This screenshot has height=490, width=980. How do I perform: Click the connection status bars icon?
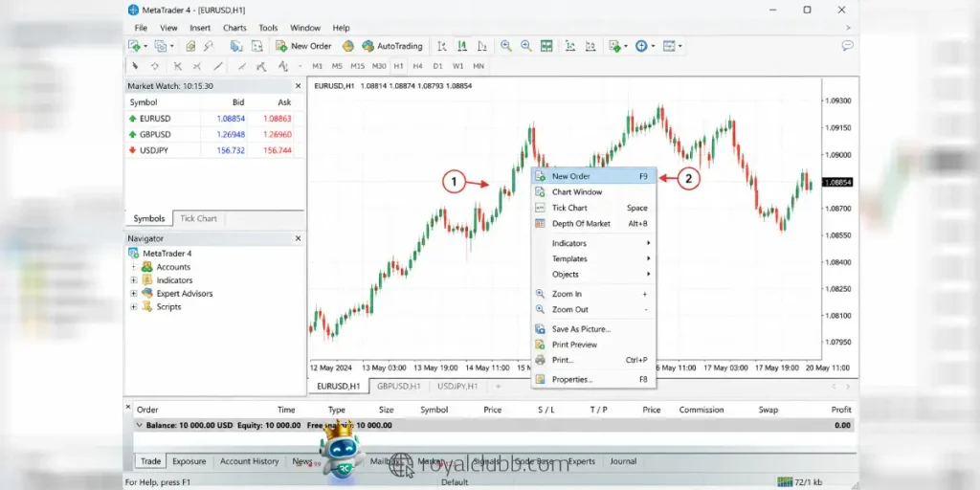[x=785, y=482]
